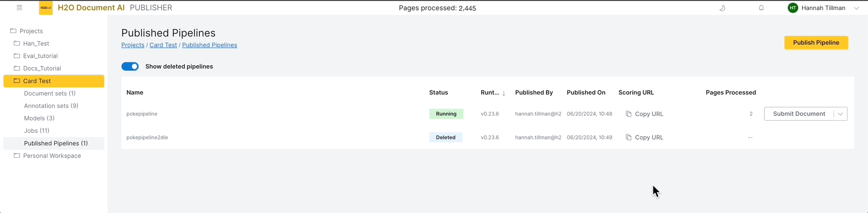This screenshot has height=213, width=868.
Task: Click the Card Test folder icon
Action: pos(17,81)
